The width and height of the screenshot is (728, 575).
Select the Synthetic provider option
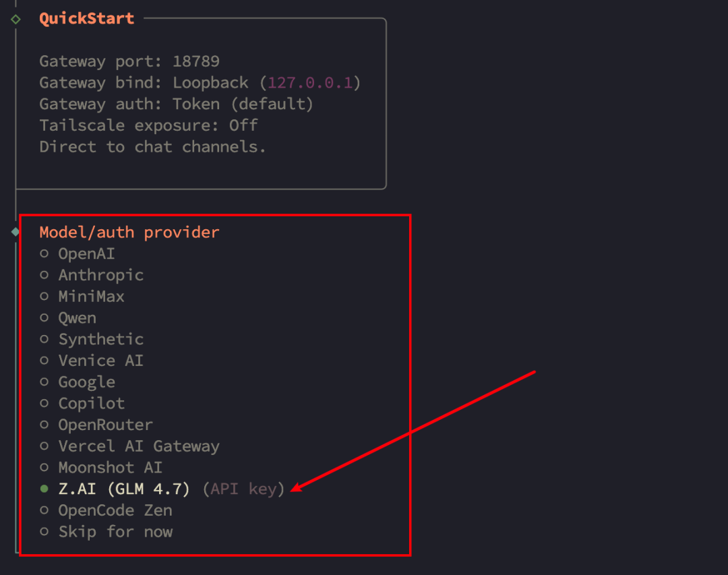coord(100,339)
